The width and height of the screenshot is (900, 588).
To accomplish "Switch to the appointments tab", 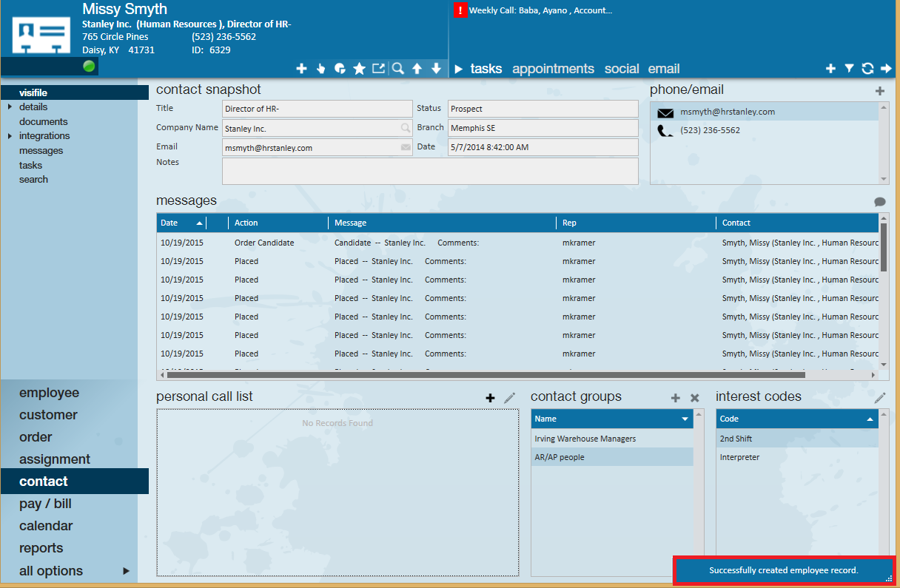I will point(553,69).
